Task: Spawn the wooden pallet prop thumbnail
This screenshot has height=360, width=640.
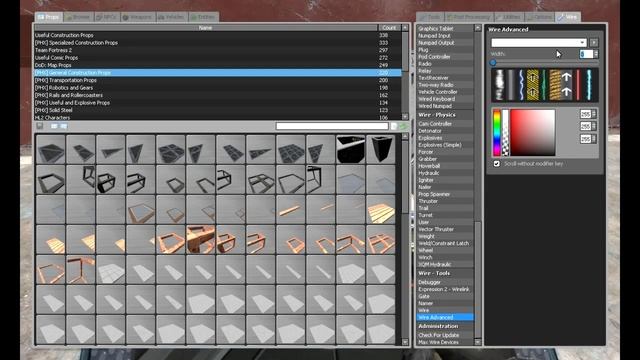Action: [381, 209]
